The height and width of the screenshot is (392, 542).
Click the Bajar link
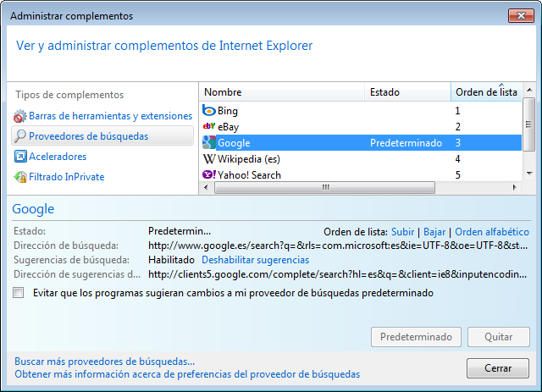click(434, 232)
